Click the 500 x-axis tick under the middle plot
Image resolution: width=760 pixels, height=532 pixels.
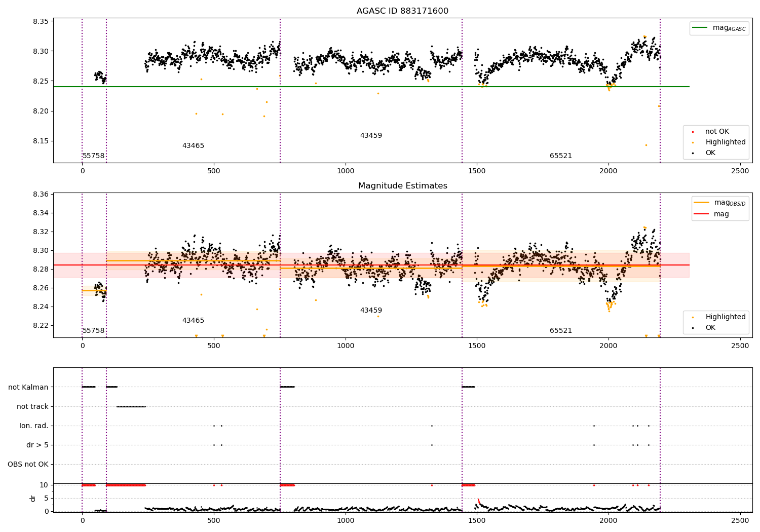coord(214,346)
